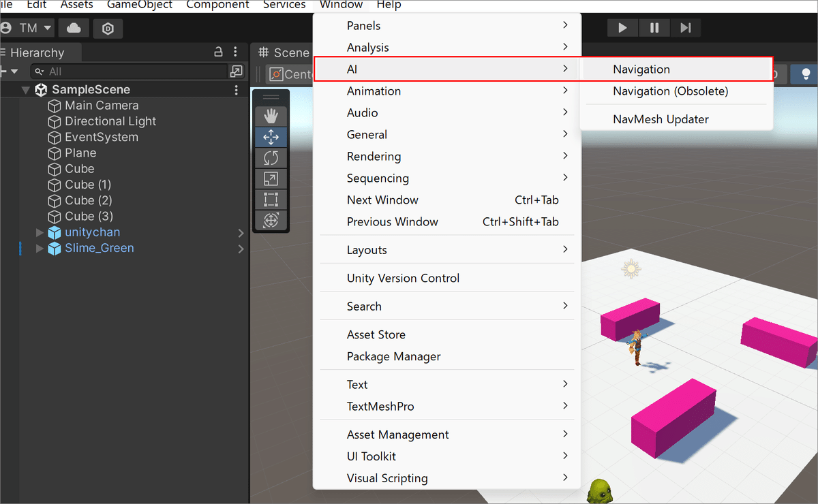Choose Next Window menu entry
This screenshot has width=818, height=504.
[446, 200]
